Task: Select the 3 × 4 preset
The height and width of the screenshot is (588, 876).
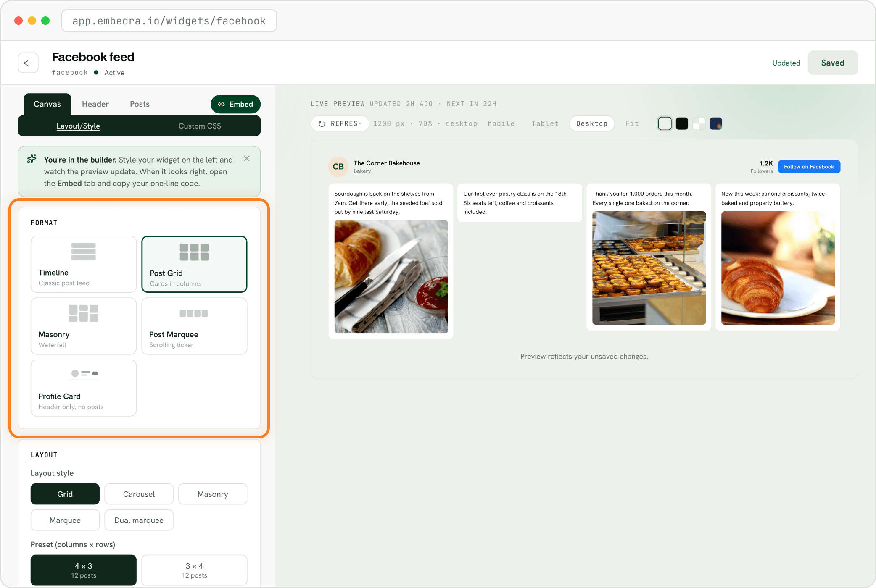Action: (x=194, y=570)
